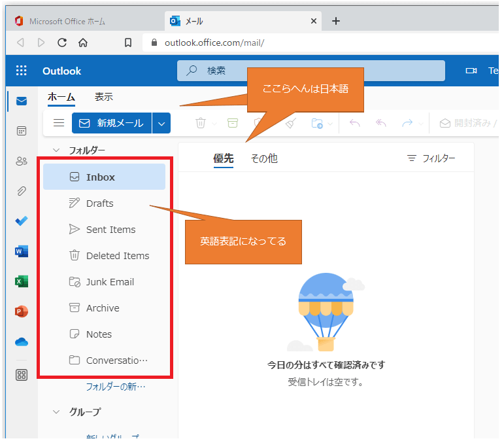Reload the page with browser refresh button

pyautogui.click(x=62, y=43)
